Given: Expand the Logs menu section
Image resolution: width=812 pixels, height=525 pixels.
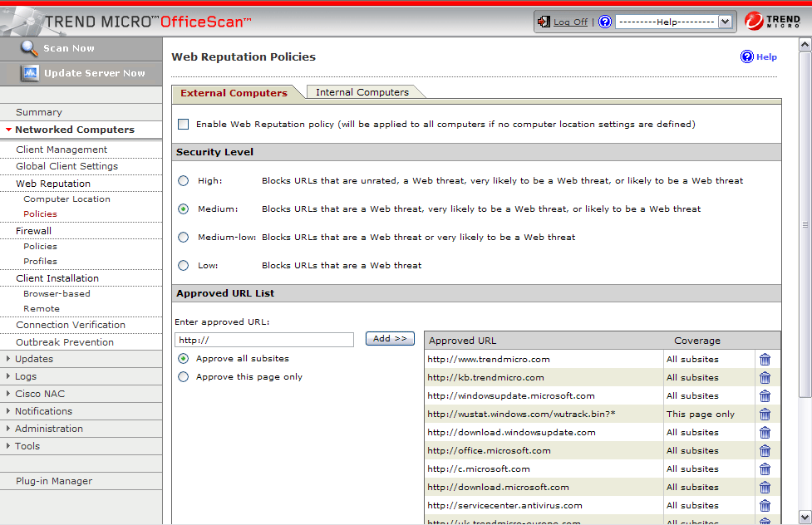Looking at the screenshot, I should [8, 375].
